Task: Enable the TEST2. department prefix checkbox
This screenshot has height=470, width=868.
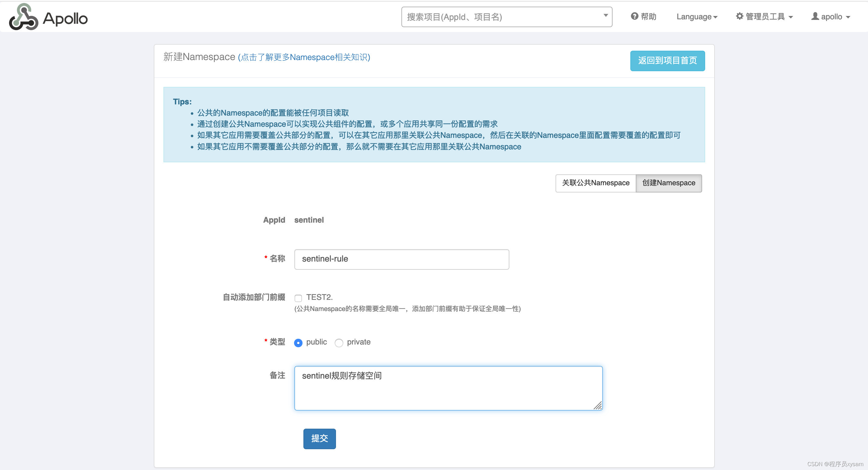Action: (x=298, y=298)
